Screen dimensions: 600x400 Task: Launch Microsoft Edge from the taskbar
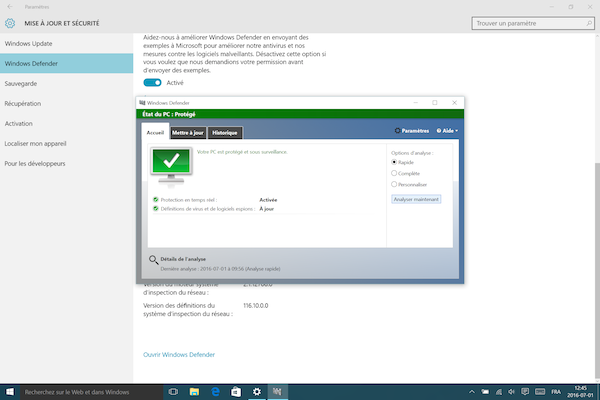[215, 392]
